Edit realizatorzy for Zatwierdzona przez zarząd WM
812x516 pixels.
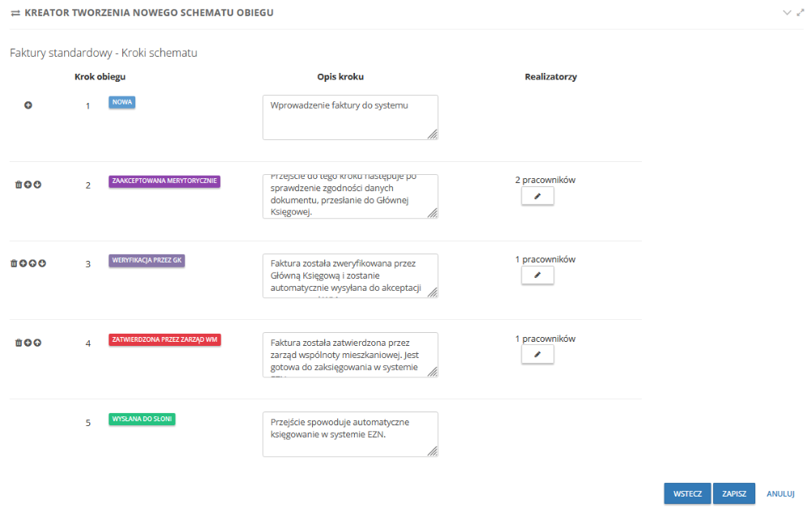click(x=537, y=355)
